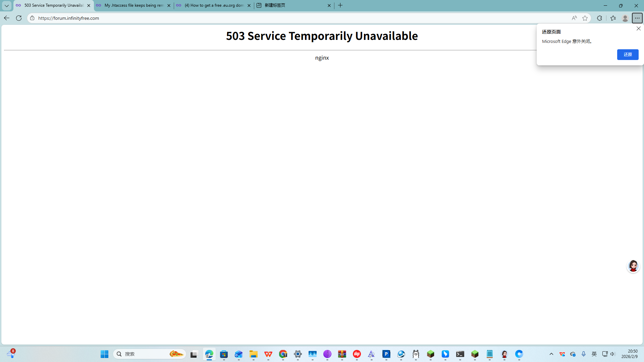Open the Extensions puzzle icon
The image size is (644, 362).
[599, 18]
